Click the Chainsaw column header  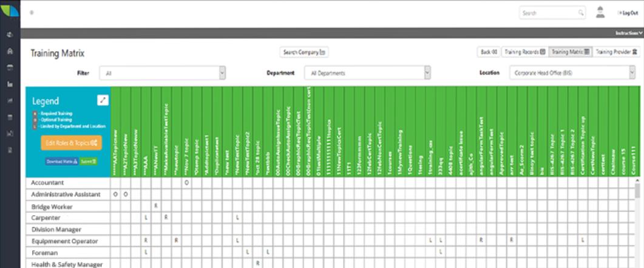point(613,131)
